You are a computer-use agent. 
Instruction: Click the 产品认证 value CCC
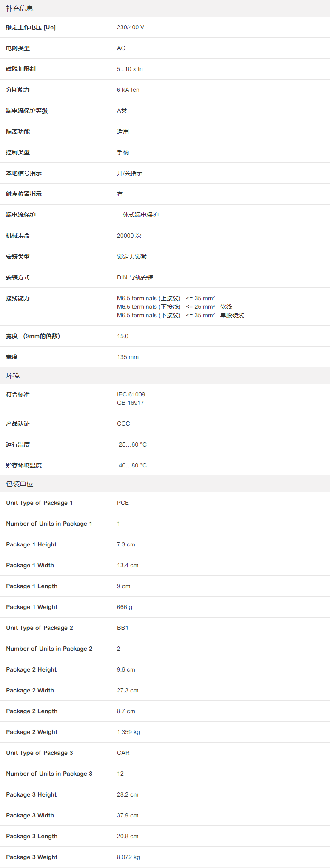click(x=123, y=424)
